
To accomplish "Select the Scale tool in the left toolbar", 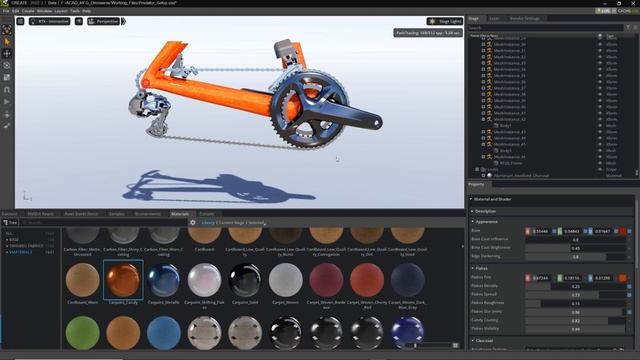I will (7, 78).
